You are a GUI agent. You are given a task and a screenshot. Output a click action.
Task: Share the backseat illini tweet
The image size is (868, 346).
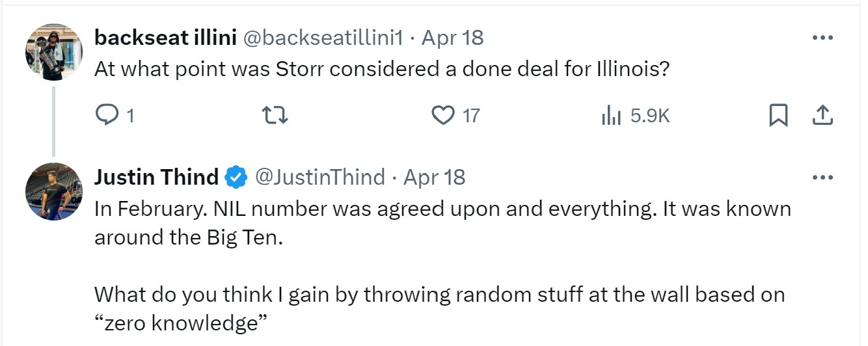click(x=822, y=116)
